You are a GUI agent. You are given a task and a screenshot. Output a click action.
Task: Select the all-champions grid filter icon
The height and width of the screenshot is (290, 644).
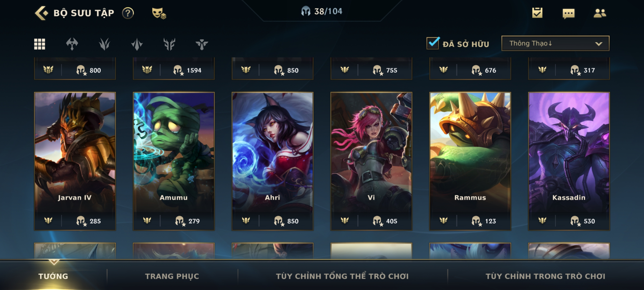(40, 44)
